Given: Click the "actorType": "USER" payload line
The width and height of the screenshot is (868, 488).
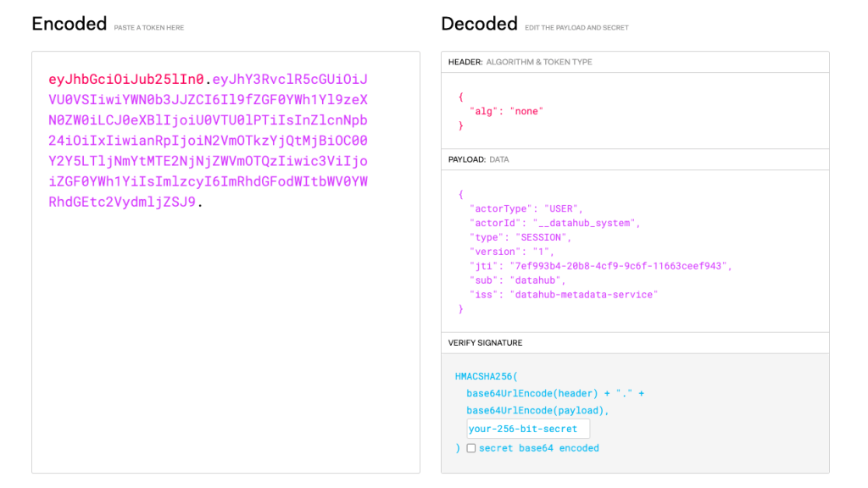Looking at the screenshot, I should click(x=526, y=208).
